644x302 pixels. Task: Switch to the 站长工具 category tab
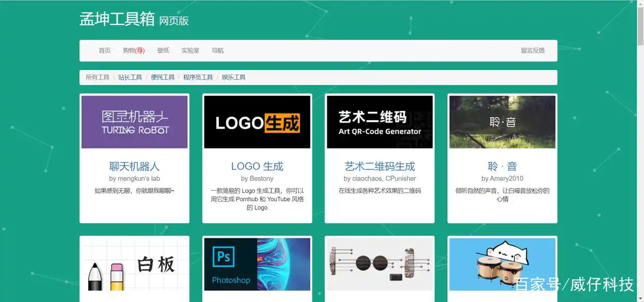(130, 77)
